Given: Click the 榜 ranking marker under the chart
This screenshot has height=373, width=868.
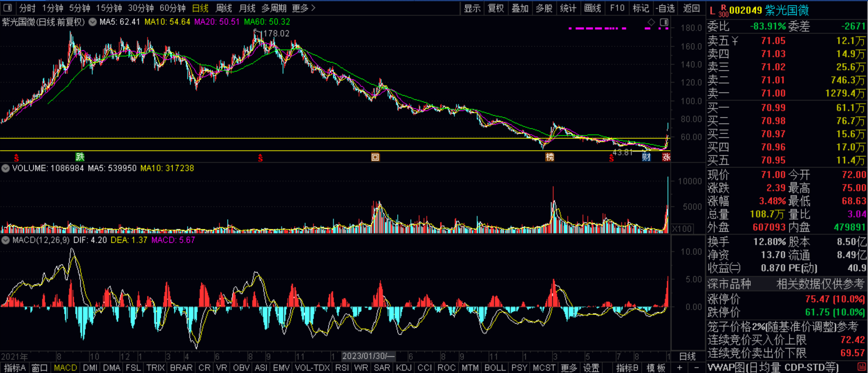Looking at the screenshot, I should click(550, 157).
